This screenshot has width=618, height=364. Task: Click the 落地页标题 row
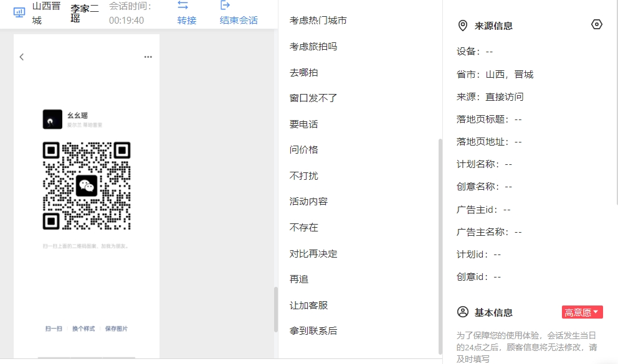[x=489, y=119]
